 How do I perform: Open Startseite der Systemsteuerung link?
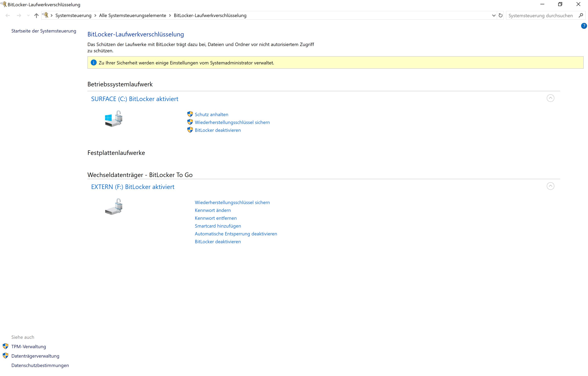[43, 30]
